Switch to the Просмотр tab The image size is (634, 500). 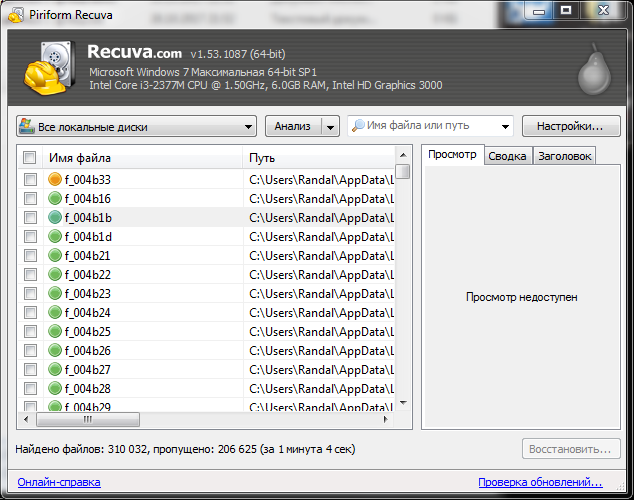coord(452,154)
